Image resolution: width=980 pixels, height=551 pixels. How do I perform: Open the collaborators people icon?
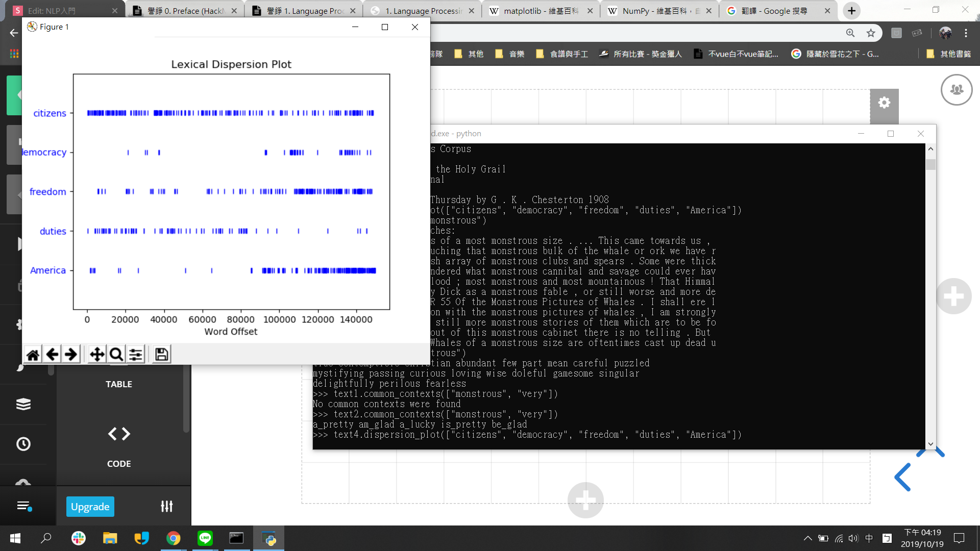pos(956,90)
